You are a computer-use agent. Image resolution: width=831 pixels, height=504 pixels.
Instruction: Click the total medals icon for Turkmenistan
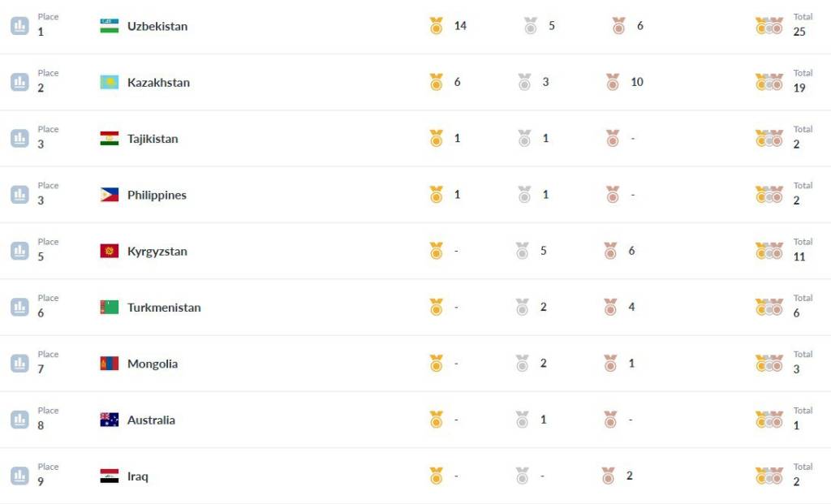769,307
